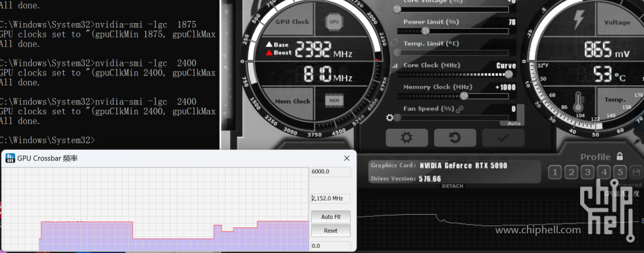Apply settings with the checkmark button
The height and width of the screenshot is (253, 644).
coord(503,138)
